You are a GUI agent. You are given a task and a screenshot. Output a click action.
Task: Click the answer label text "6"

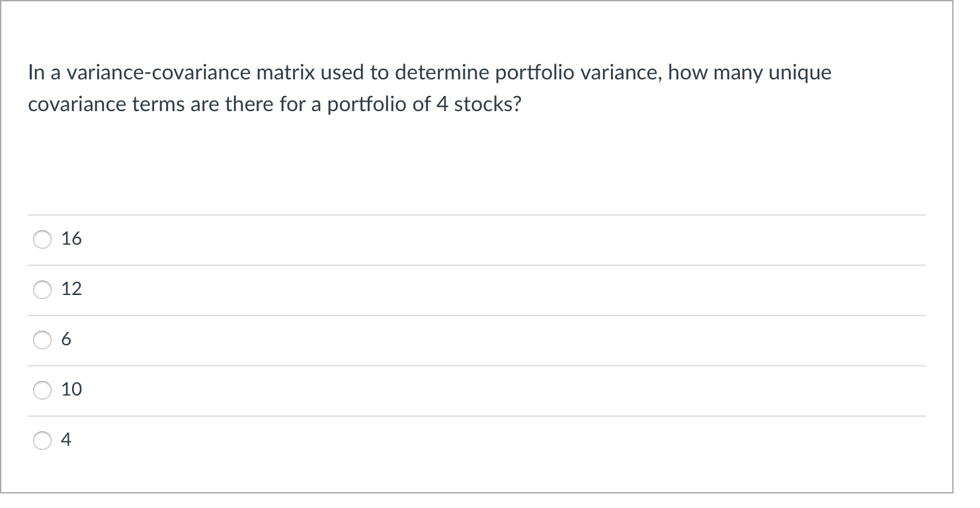pyautogui.click(x=66, y=340)
